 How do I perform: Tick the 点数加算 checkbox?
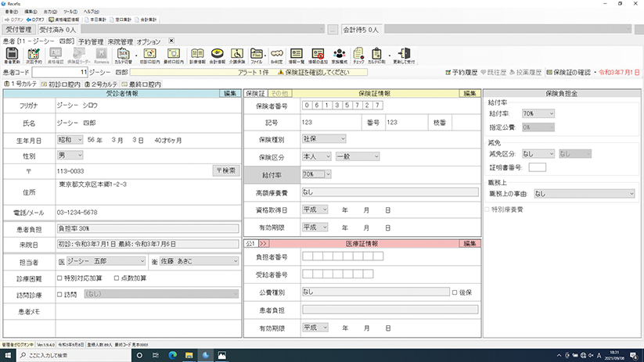pos(114,278)
